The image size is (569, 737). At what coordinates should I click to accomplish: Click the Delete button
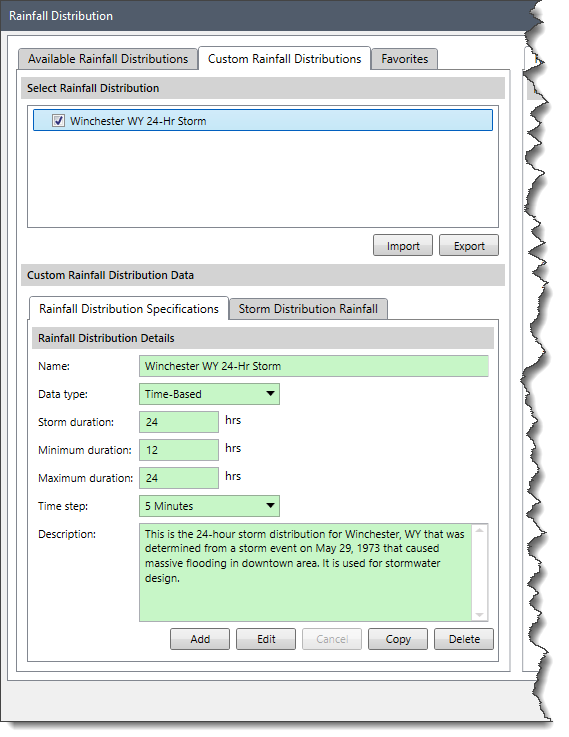pyautogui.click(x=464, y=639)
